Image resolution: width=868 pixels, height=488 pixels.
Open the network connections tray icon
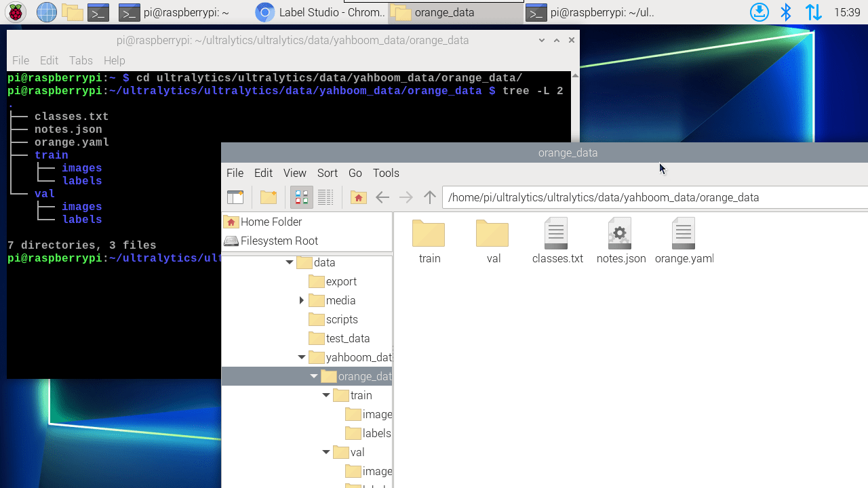(813, 12)
